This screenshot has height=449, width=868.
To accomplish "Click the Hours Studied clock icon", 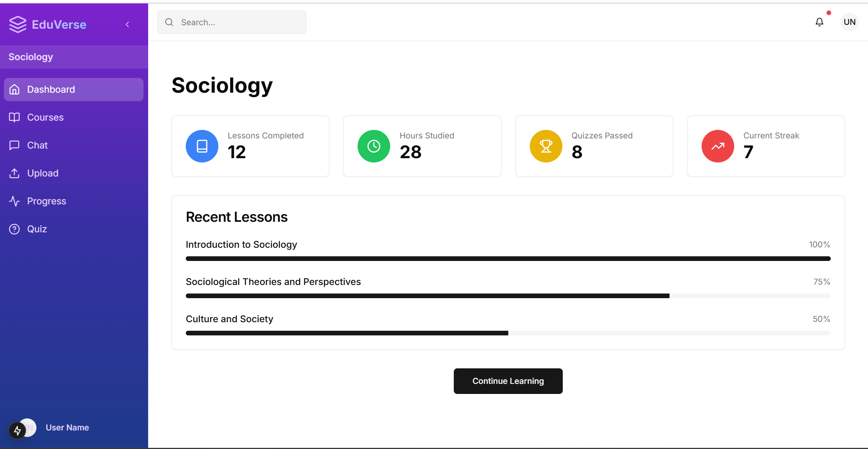I will [373, 146].
